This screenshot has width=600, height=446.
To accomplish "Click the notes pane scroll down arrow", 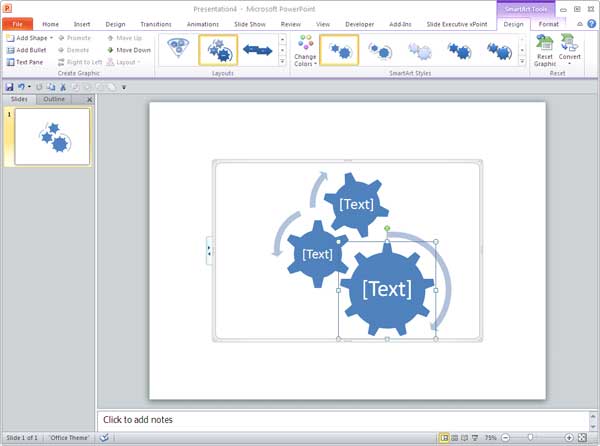I will (x=593, y=426).
